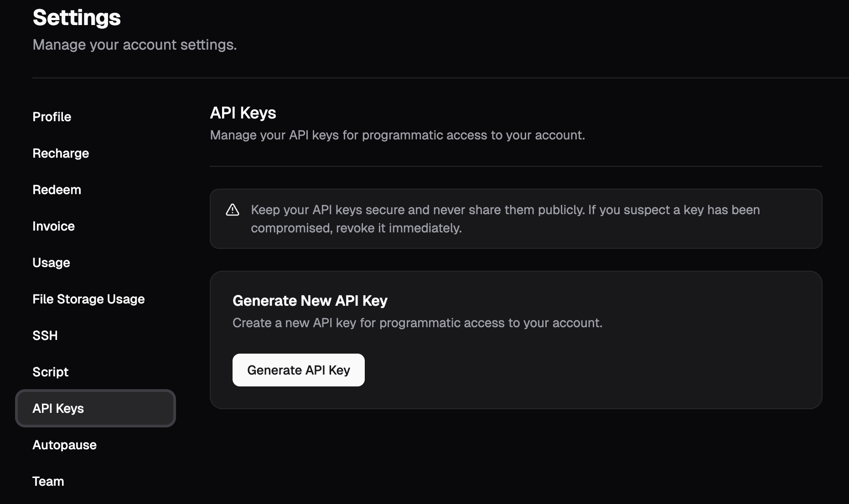The width and height of the screenshot is (849, 504).
Task: Click the Settings page title
Action: (x=77, y=18)
